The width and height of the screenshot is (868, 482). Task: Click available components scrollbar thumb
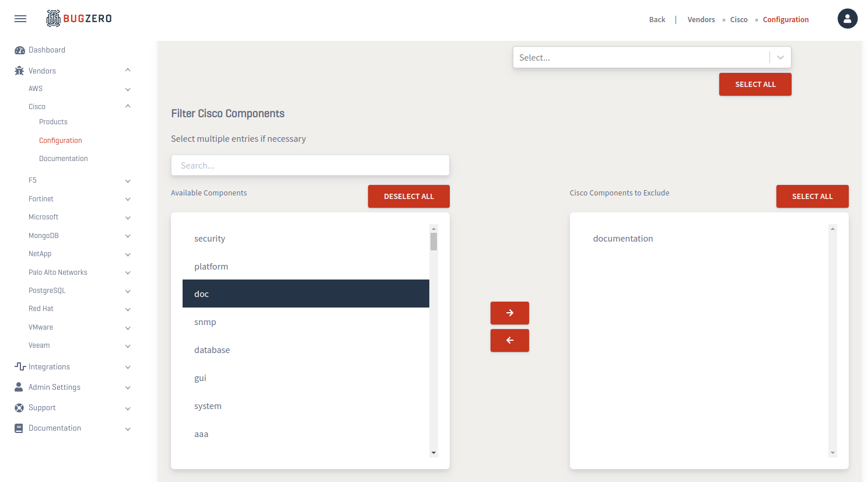pyautogui.click(x=433, y=241)
